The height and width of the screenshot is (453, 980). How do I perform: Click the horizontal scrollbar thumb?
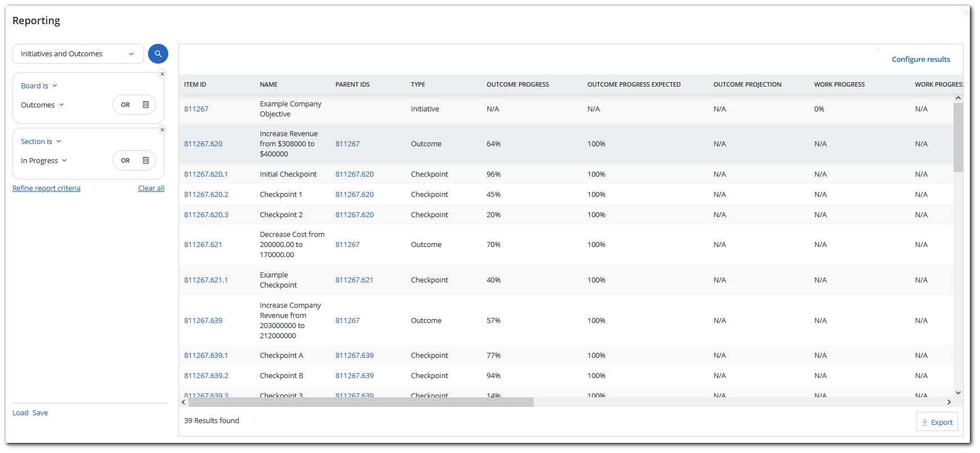pos(361,402)
